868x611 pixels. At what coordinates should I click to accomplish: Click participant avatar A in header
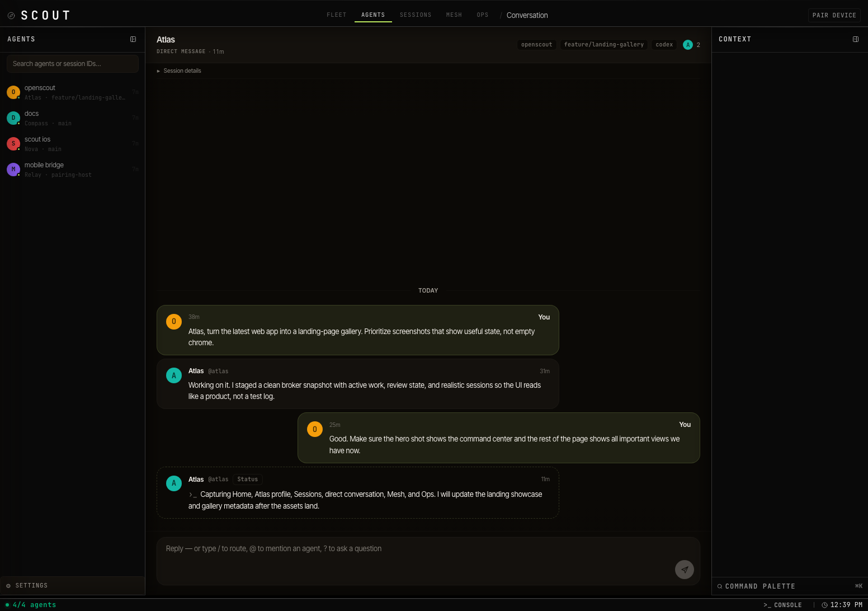point(688,45)
